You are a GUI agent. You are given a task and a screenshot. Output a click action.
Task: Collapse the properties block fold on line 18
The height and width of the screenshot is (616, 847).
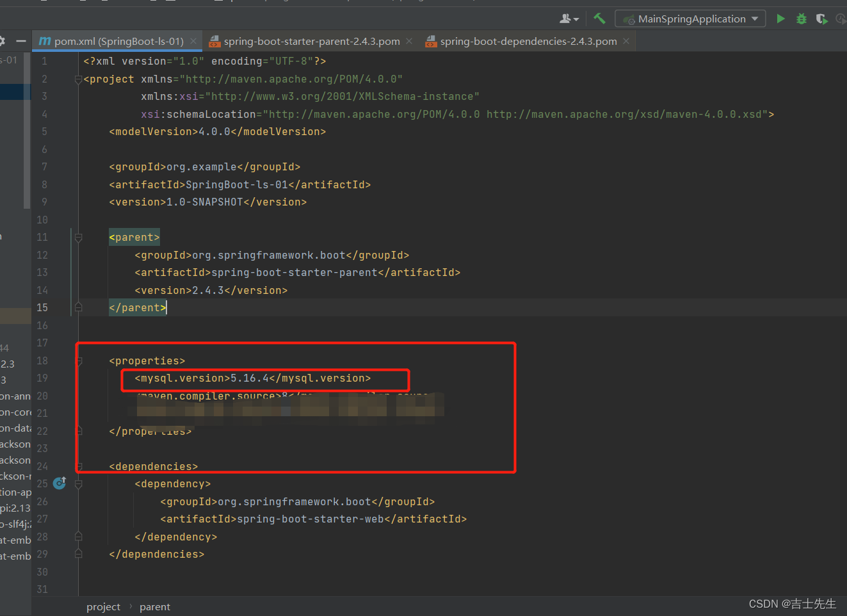(79, 361)
